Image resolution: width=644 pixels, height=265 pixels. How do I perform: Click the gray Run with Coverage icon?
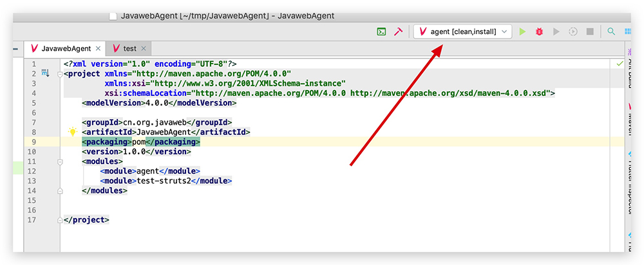click(x=556, y=32)
